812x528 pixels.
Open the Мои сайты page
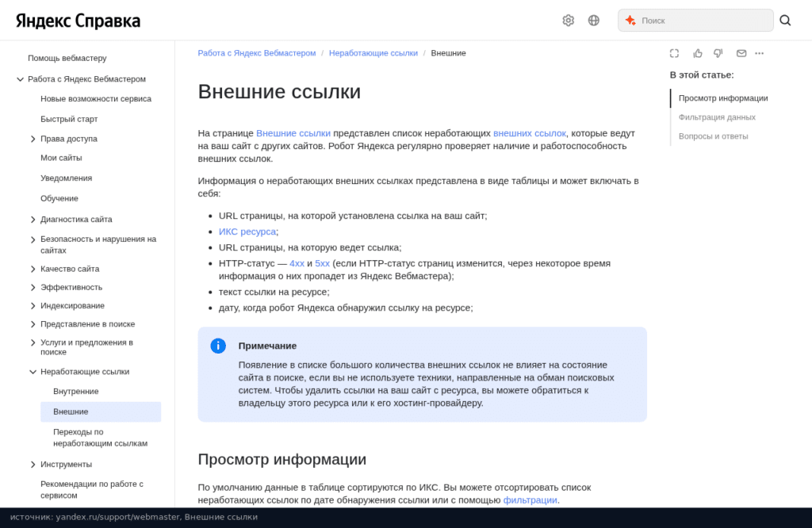click(x=61, y=158)
